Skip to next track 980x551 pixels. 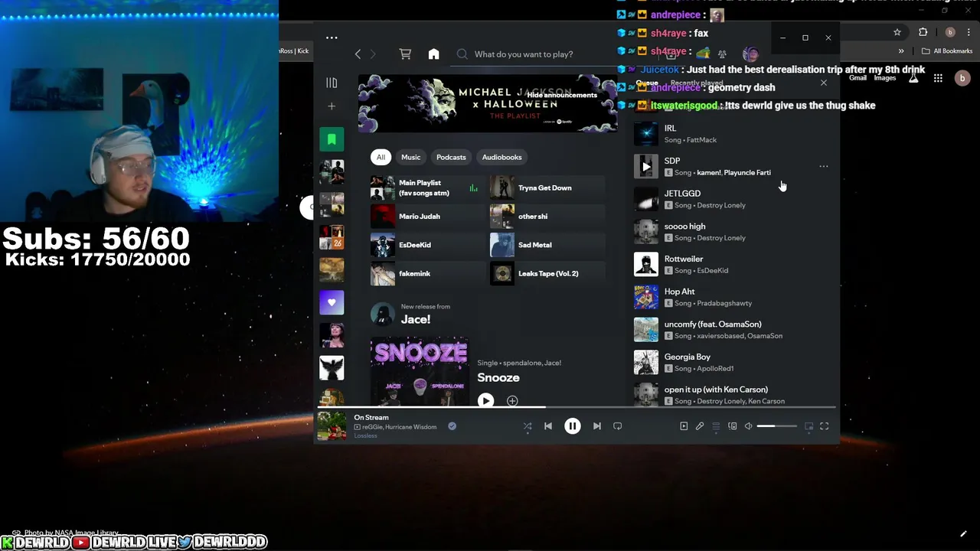[x=597, y=426]
